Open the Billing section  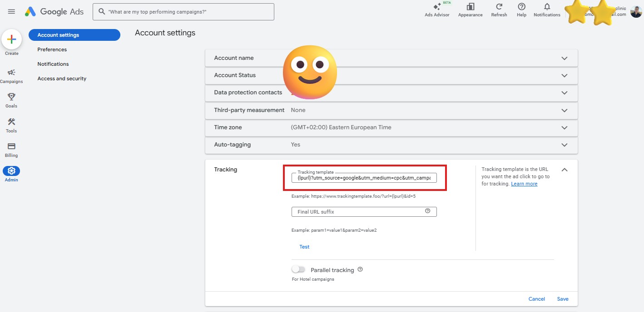click(11, 146)
